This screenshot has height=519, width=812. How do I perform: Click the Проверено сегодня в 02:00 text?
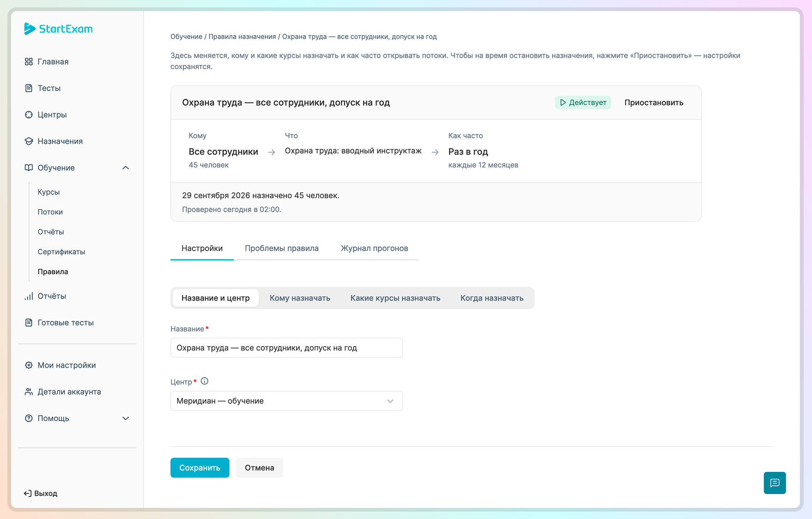(x=232, y=210)
